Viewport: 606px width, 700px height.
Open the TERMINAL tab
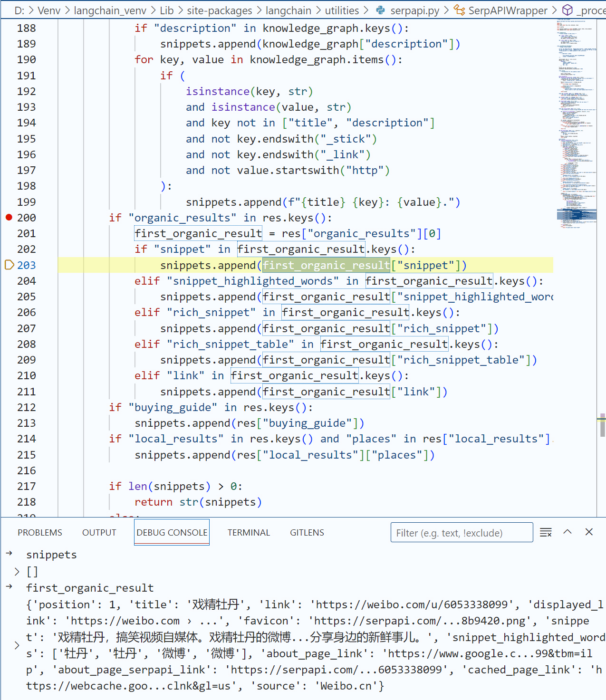pyautogui.click(x=249, y=533)
